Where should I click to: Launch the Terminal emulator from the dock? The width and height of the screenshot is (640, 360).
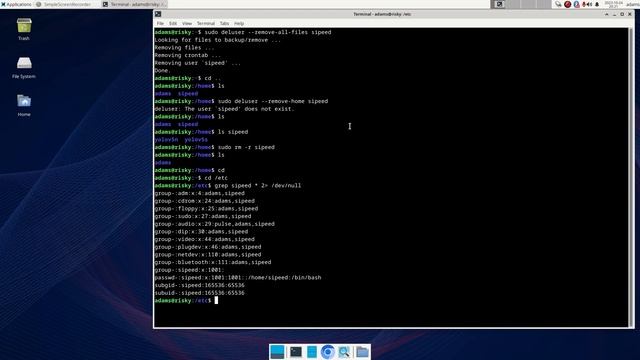click(x=296, y=351)
